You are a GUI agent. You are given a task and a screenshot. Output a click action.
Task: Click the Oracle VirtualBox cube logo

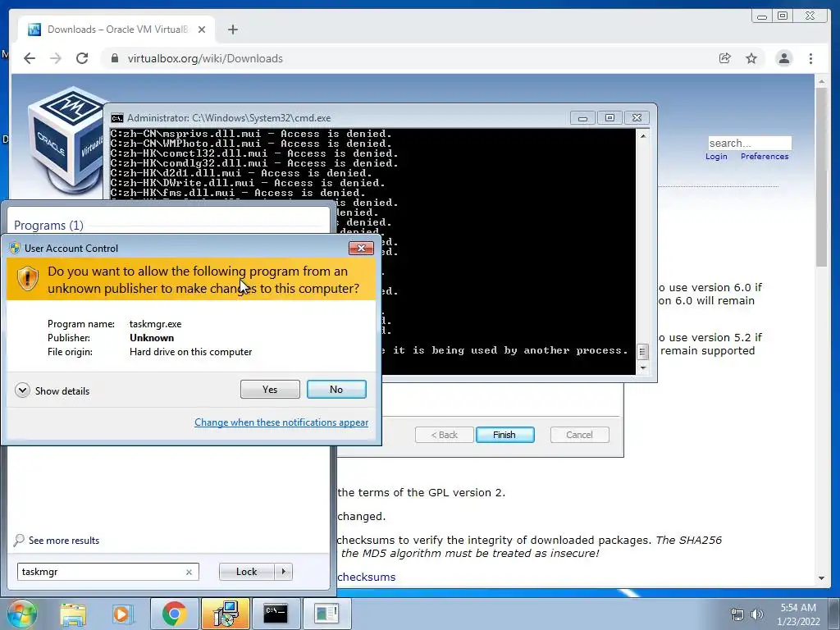[66, 140]
